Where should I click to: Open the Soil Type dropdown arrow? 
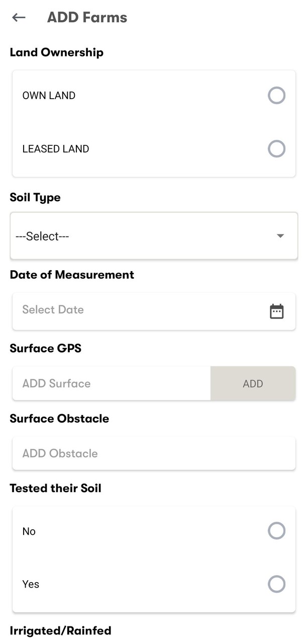(x=280, y=236)
